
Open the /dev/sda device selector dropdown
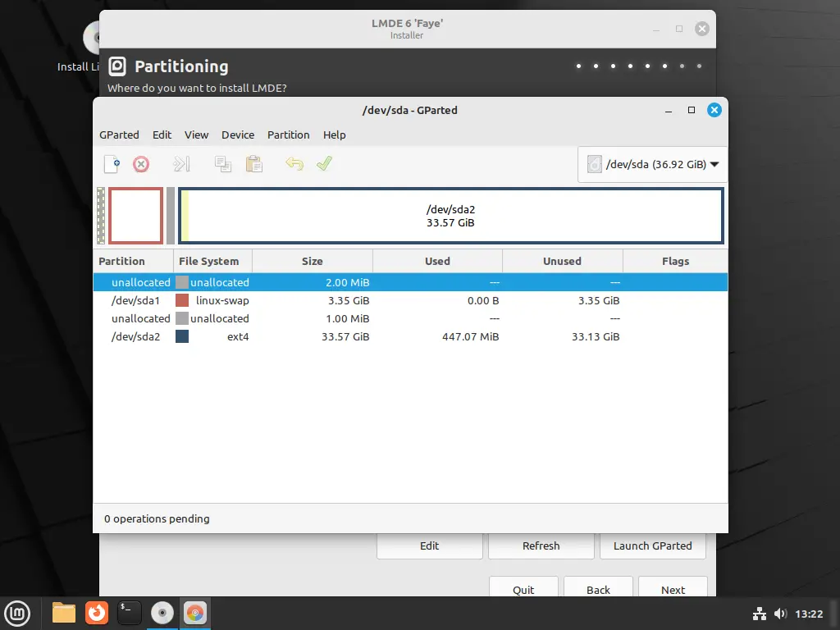coord(652,164)
